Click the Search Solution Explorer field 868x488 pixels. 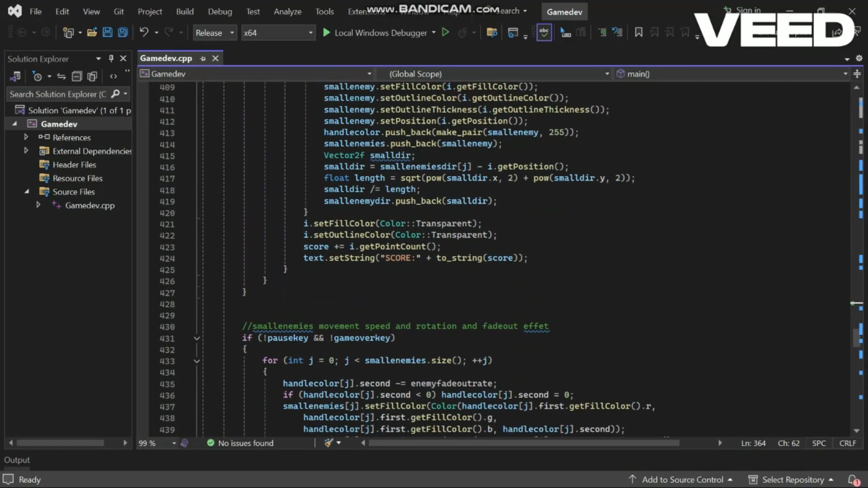(59, 94)
